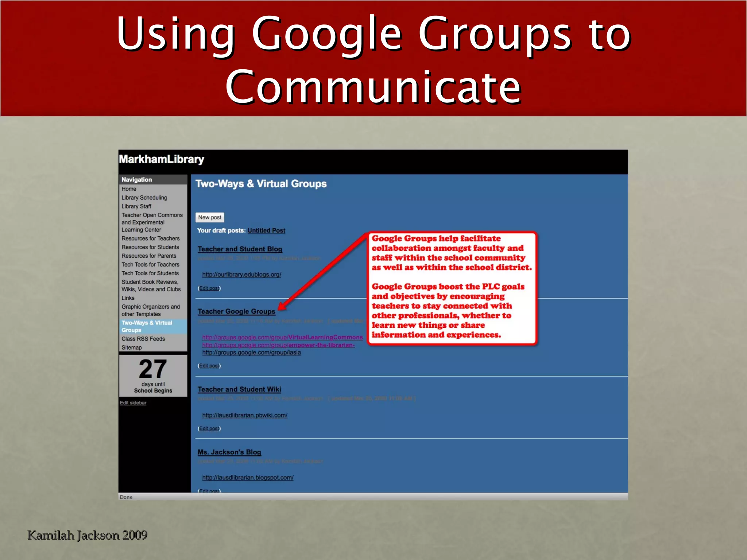
Task: Visit the lausdlibrarian.blogspot.com link
Action: click(248, 478)
